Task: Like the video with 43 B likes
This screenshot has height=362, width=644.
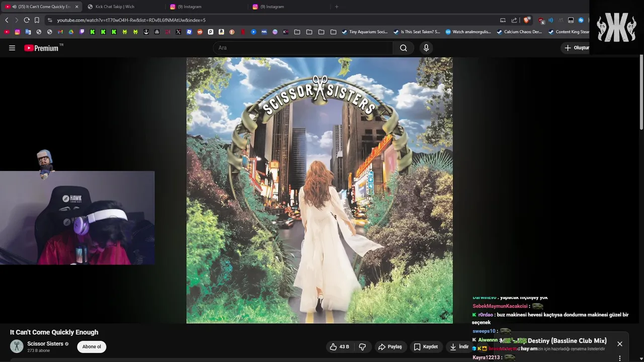Action: (x=340, y=346)
